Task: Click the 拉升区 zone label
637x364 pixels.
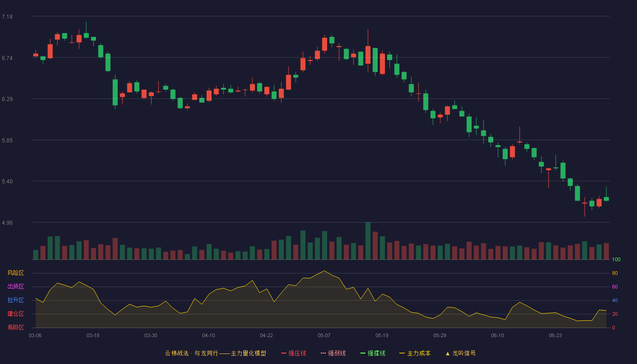Action: click(x=15, y=300)
